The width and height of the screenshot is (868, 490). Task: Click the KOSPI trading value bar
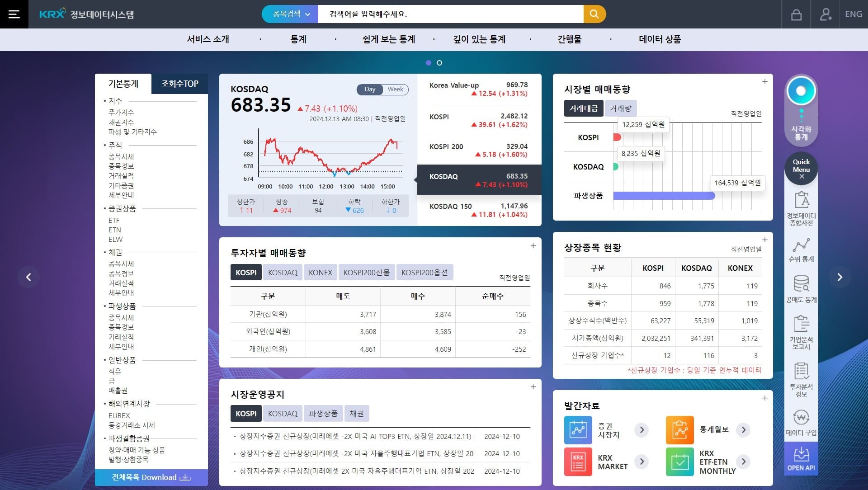[x=617, y=137]
